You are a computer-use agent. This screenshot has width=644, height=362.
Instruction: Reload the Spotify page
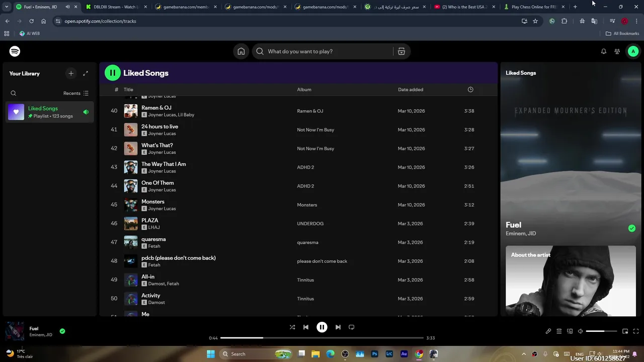[31, 21]
